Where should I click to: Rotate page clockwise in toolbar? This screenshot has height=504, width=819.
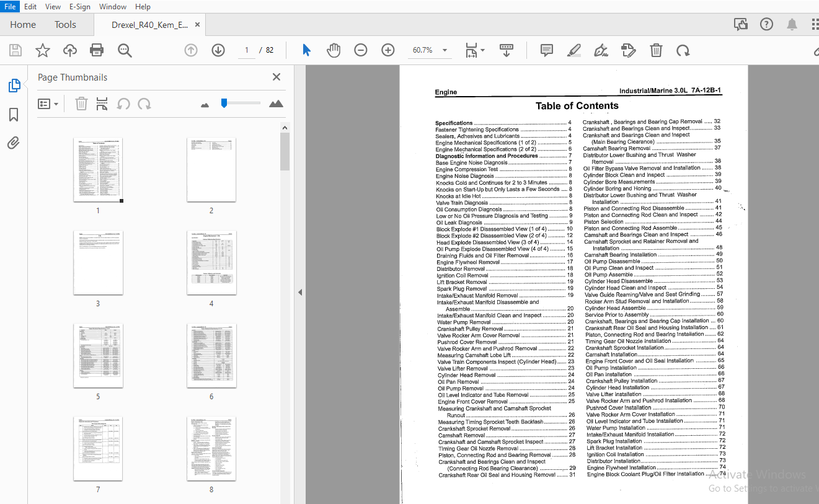pos(683,50)
